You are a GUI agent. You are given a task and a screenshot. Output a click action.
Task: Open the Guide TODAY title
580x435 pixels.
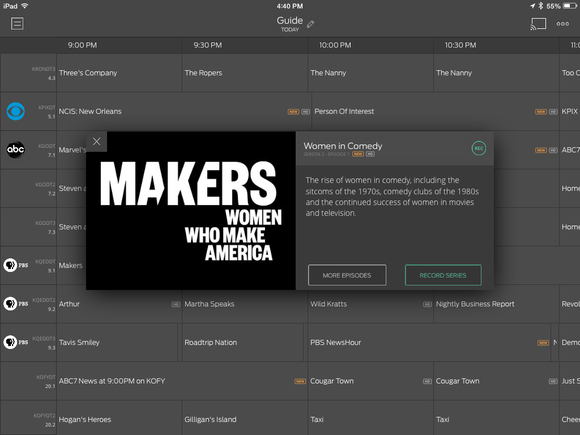click(x=290, y=24)
